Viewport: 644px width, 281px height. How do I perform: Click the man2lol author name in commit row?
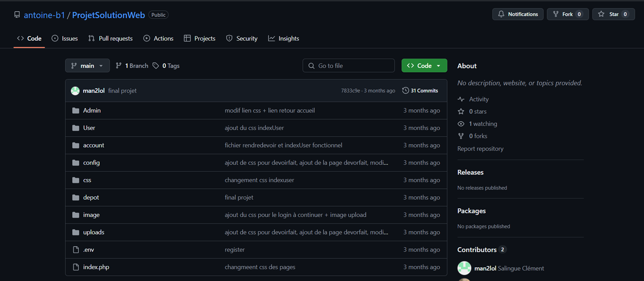(94, 91)
